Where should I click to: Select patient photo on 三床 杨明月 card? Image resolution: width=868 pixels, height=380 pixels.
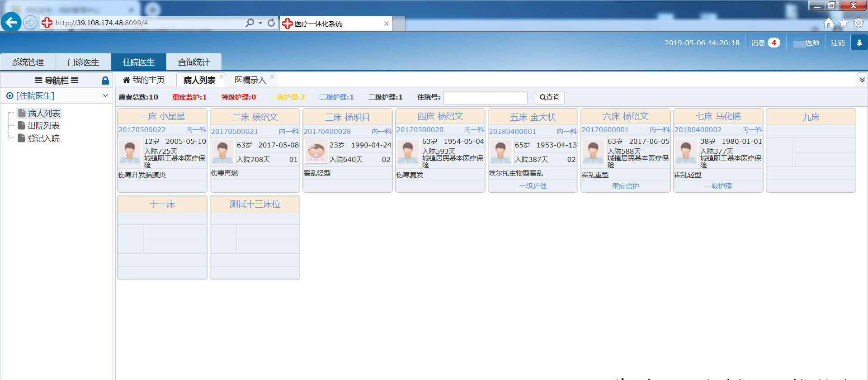click(316, 151)
